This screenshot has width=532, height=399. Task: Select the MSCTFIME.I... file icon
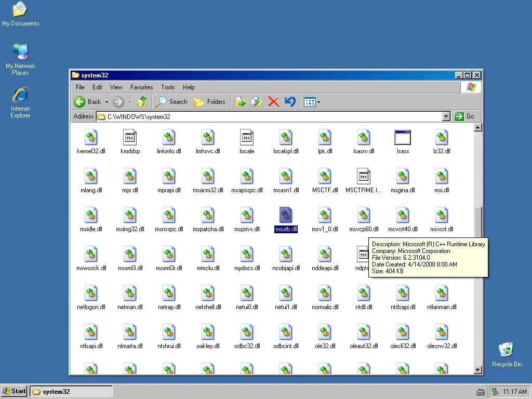[363, 177]
